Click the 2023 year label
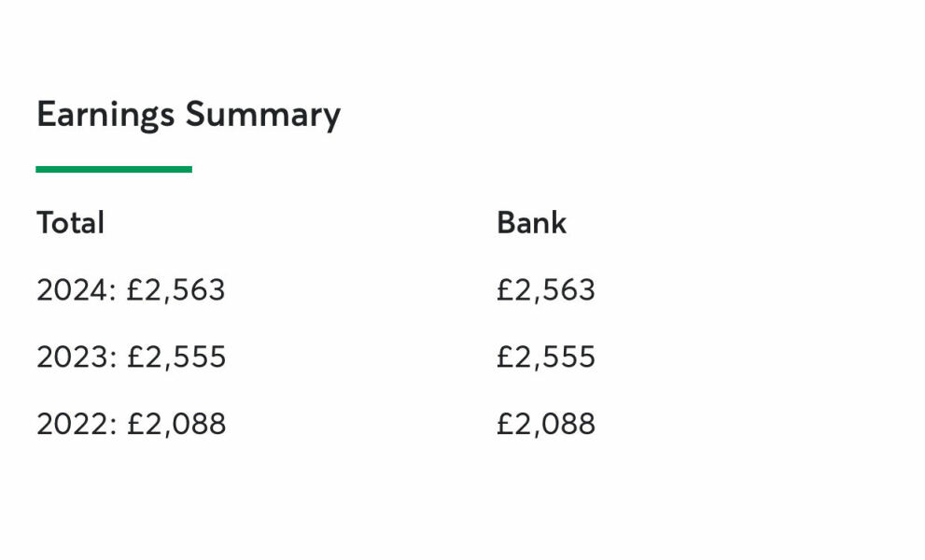The height and width of the screenshot is (560, 925). [71, 357]
